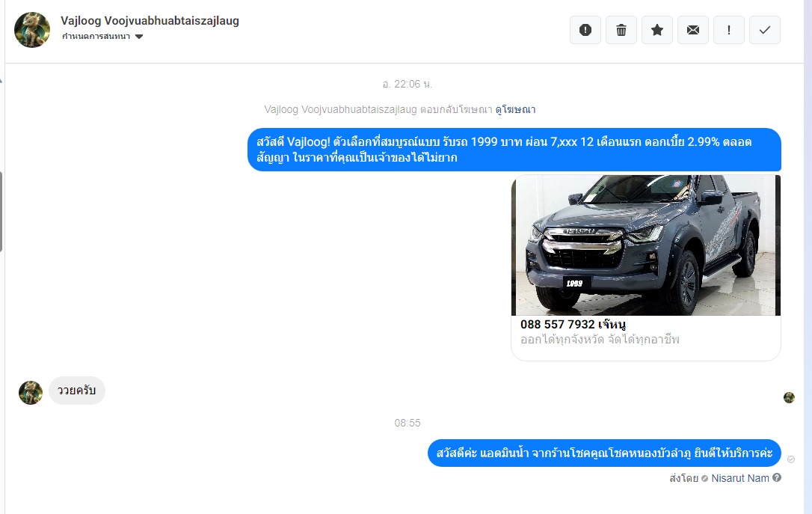Open sender name Nisarut Nam
This screenshot has width=812, height=514.
(x=740, y=478)
